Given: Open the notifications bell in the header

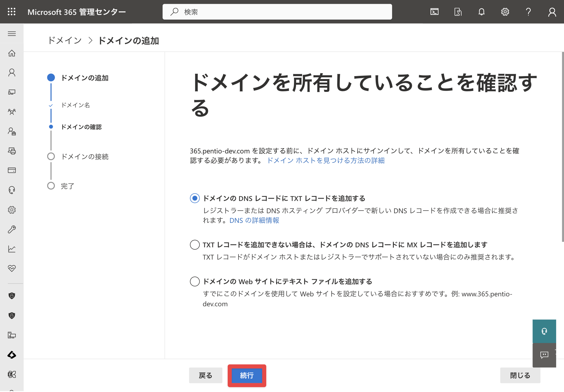Looking at the screenshot, I should (x=481, y=12).
